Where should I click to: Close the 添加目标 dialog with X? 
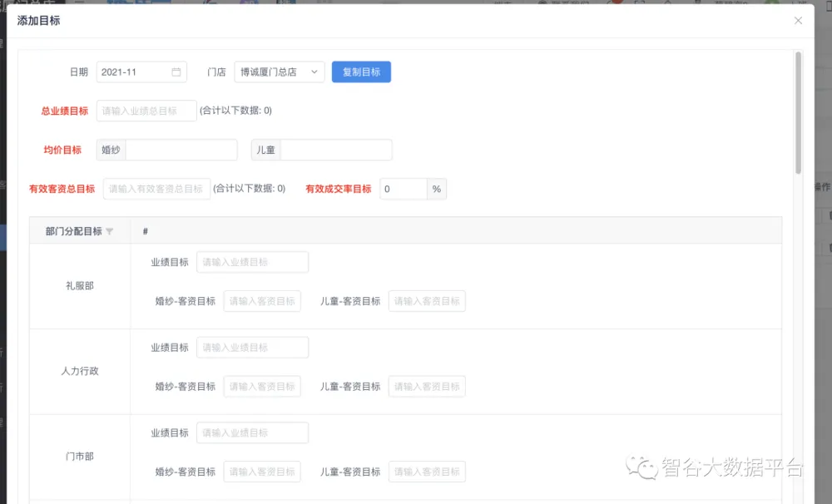click(798, 21)
